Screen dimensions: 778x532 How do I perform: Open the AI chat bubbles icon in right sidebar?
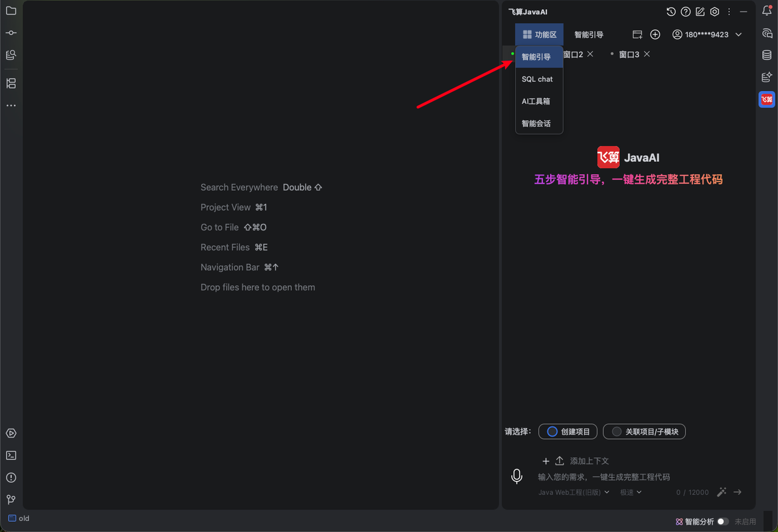click(x=767, y=33)
